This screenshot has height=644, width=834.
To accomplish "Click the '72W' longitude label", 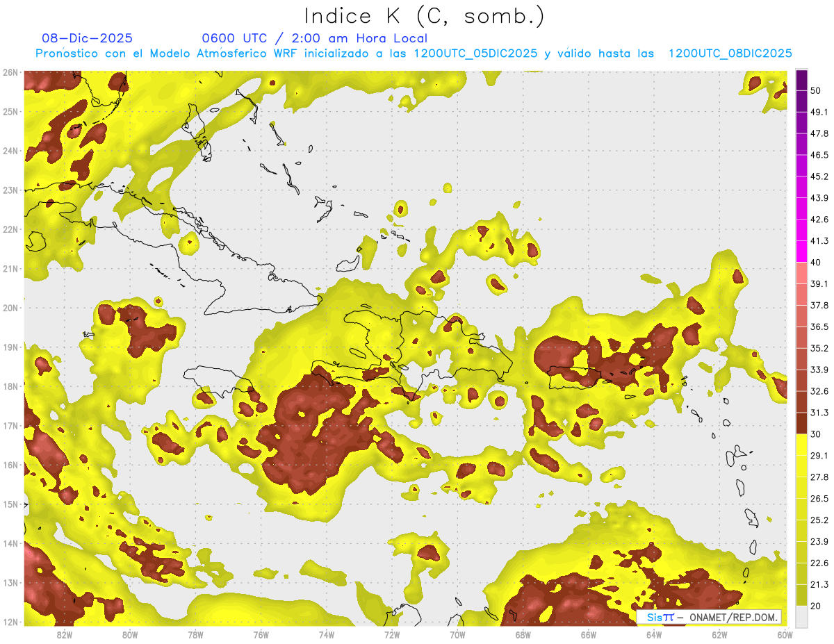I will pyautogui.click(x=392, y=635).
